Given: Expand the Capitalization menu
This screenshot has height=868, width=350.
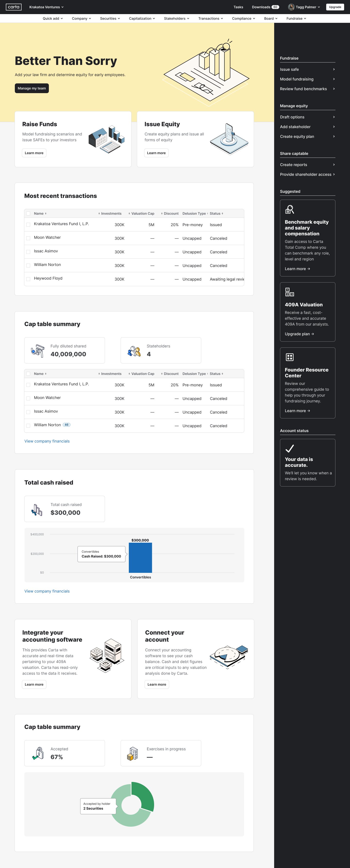Looking at the screenshot, I should (142, 18).
